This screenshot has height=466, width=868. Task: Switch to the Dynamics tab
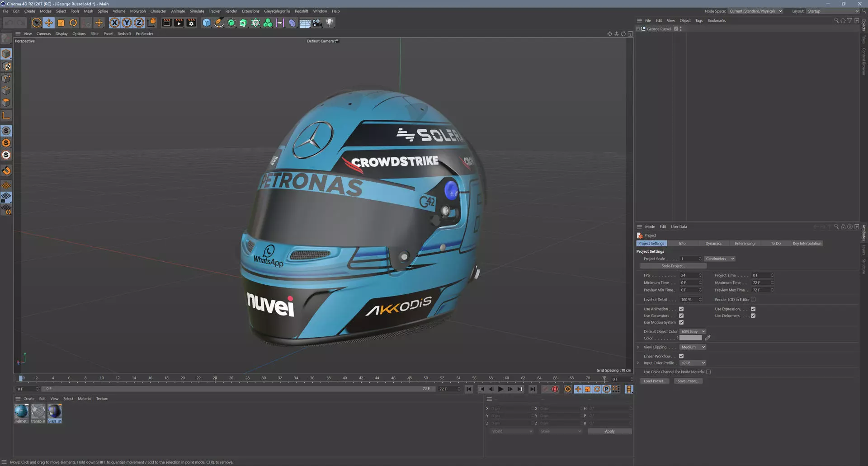click(713, 244)
